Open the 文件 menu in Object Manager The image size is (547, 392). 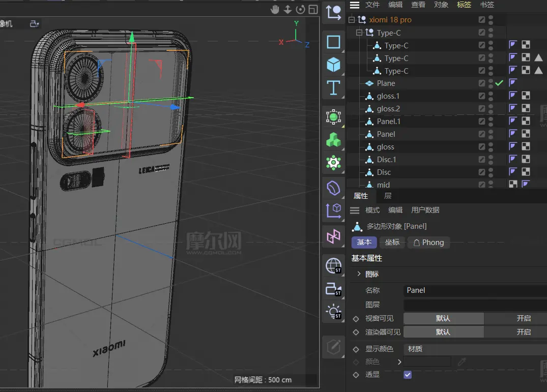pyautogui.click(x=372, y=5)
